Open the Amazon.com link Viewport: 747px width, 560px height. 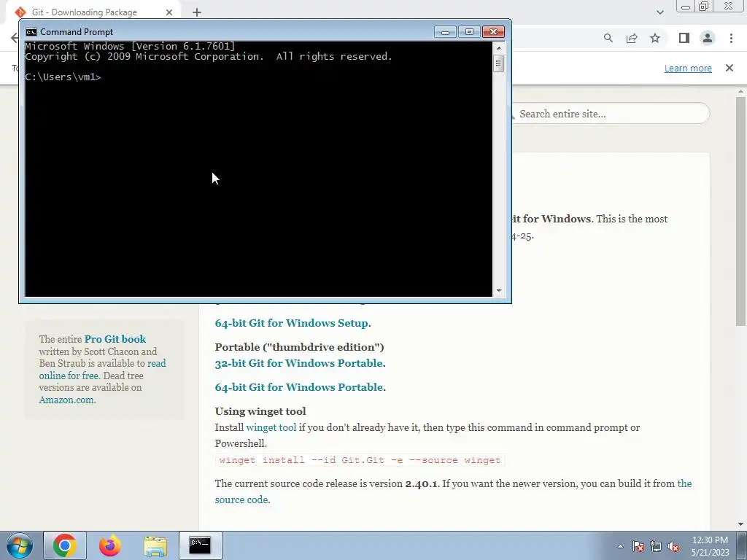(x=66, y=400)
